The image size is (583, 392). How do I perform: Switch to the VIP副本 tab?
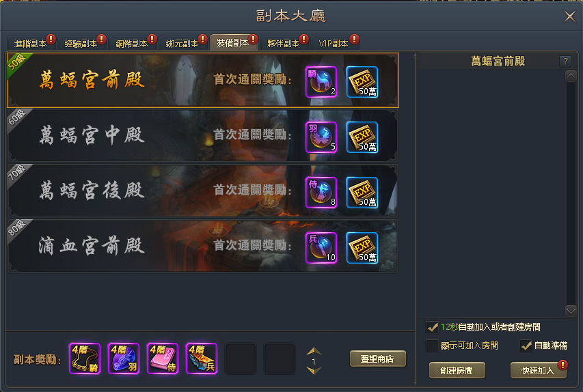pos(335,43)
